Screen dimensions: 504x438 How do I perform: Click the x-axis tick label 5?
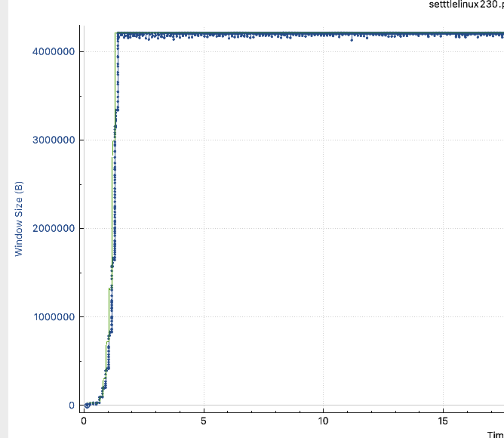[204, 421]
